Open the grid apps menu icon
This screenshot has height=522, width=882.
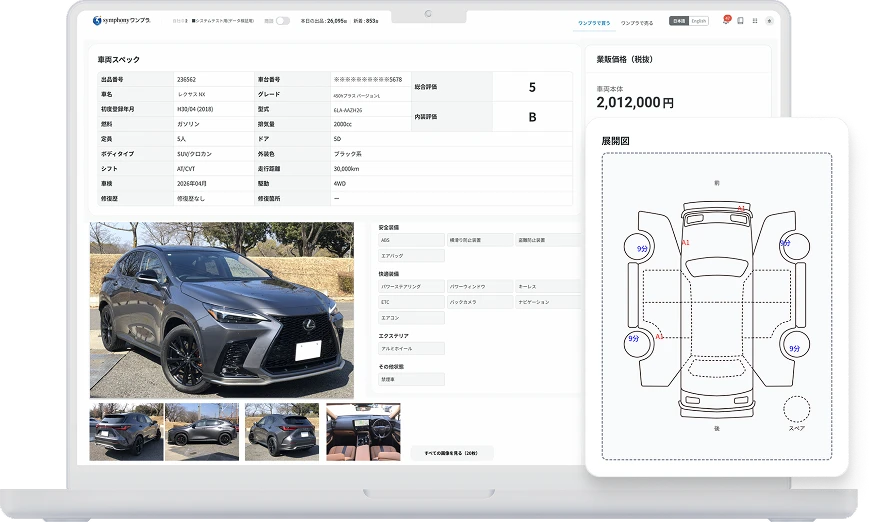click(755, 21)
